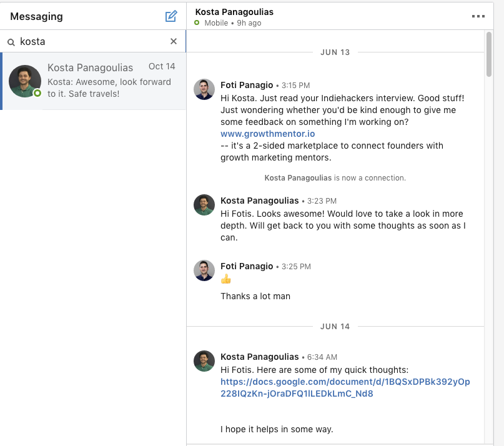The height and width of the screenshot is (446, 504).
Task: Click Foti Panagio's avatar at 3:25 PM
Action: (204, 270)
